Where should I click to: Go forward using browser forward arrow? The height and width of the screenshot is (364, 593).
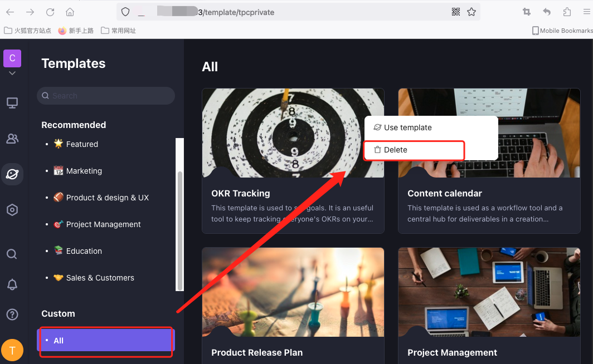point(30,12)
